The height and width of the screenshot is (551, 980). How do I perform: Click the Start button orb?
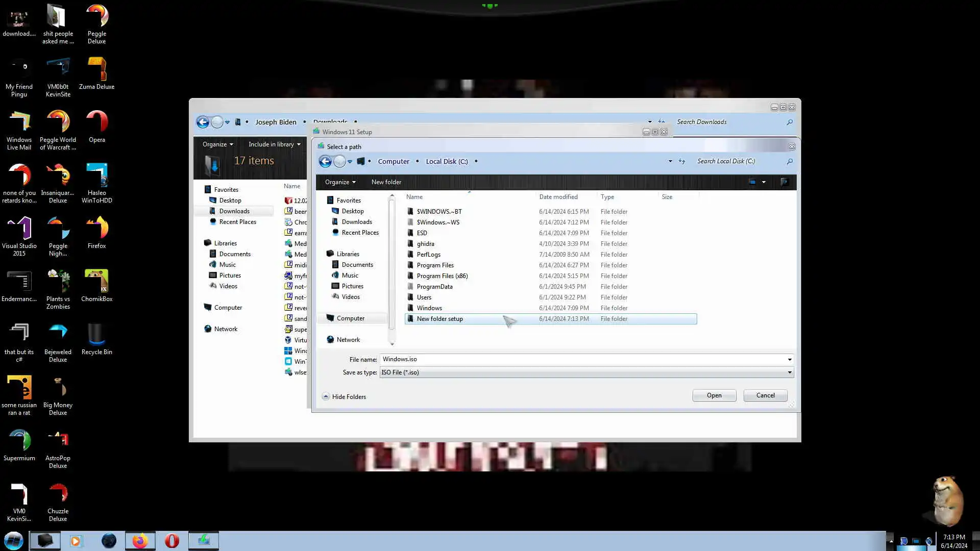14,541
